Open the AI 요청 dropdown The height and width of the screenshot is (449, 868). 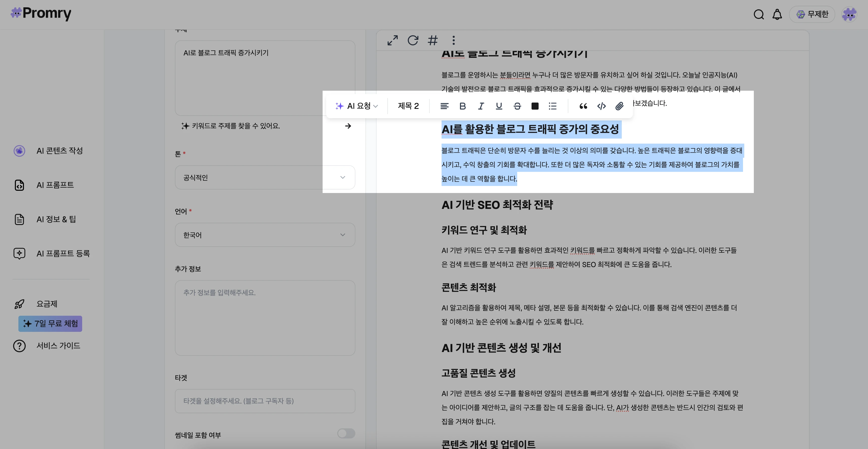356,106
